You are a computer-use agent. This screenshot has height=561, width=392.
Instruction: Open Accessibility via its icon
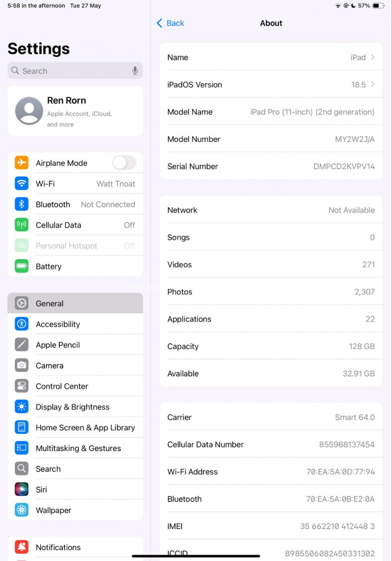(x=22, y=324)
